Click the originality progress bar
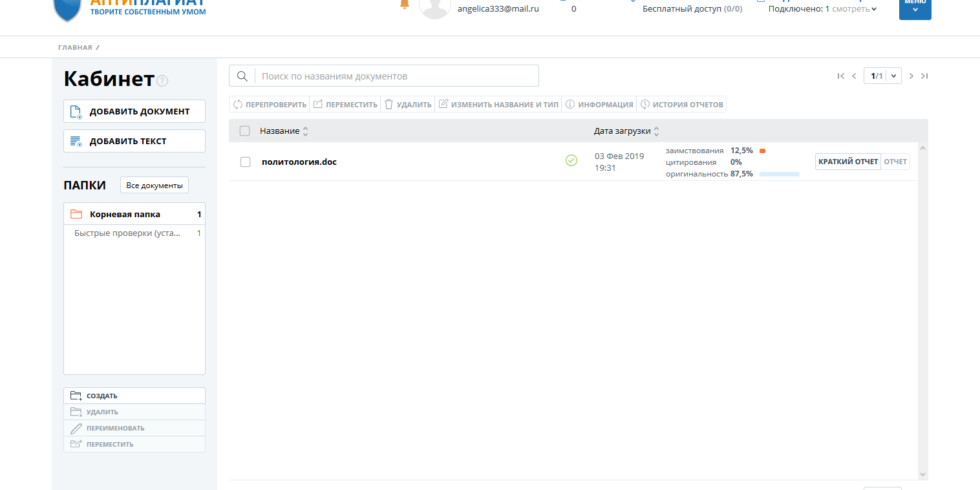The width and height of the screenshot is (980, 490). click(779, 174)
